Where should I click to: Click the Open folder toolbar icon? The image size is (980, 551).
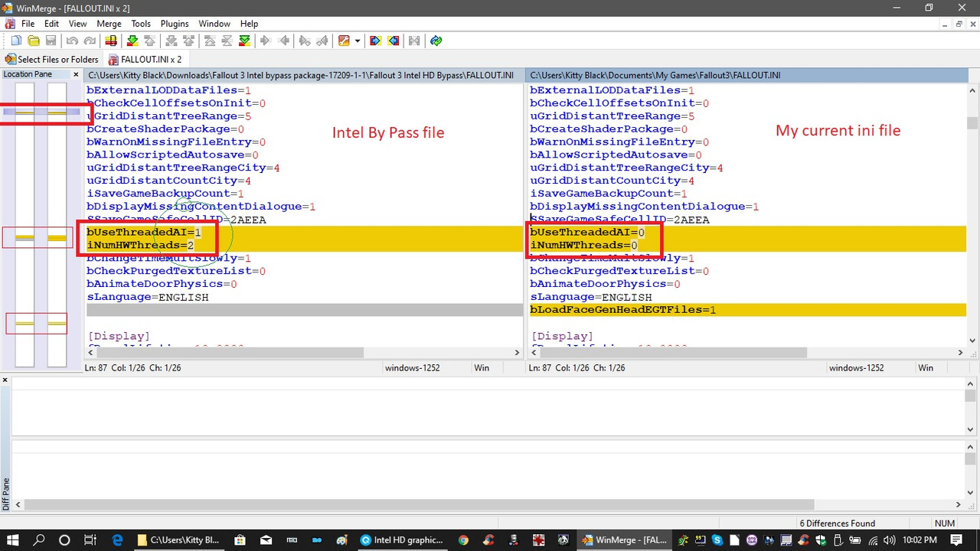tap(34, 41)
